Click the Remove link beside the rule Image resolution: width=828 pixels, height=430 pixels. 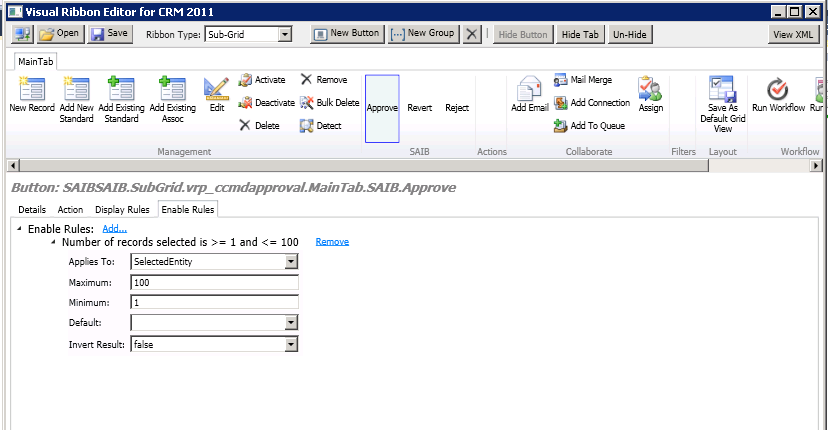click(x=332, y=242)
